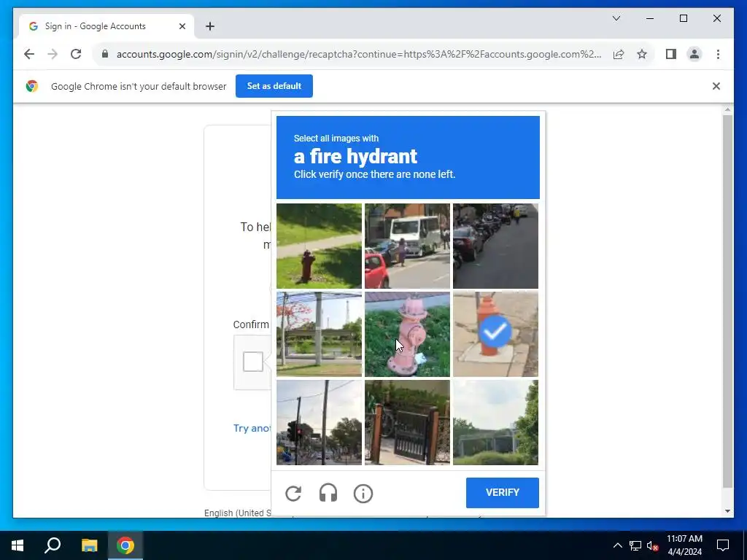Select the trees and greenhouse tile
747x560 pixels.
pyautogui.click(x=495, y=422)
